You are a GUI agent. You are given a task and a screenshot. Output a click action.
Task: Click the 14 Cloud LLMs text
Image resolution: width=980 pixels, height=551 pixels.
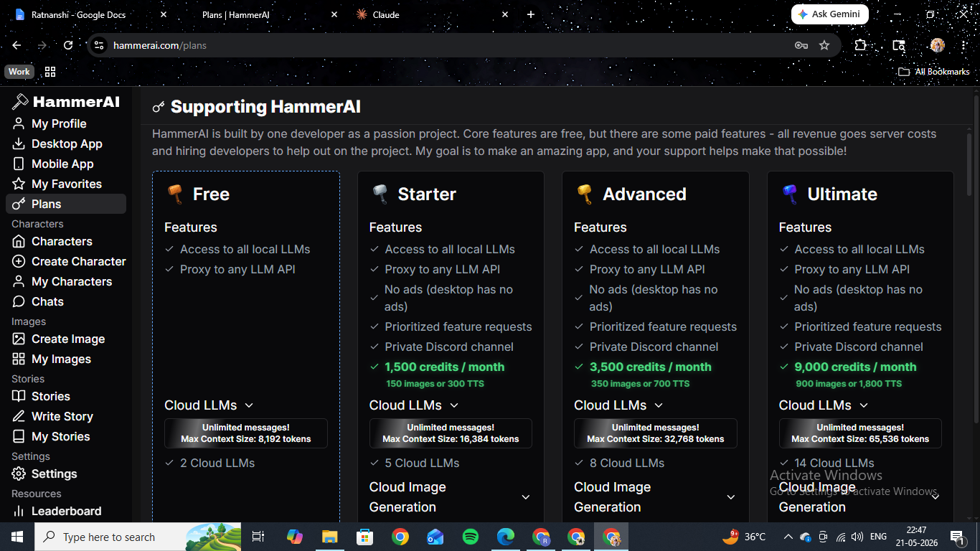pyautogui.click(x=834, y=463)
